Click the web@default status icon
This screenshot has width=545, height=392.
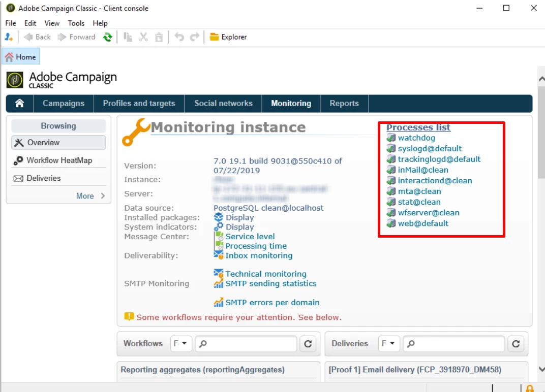click(391, 223)
